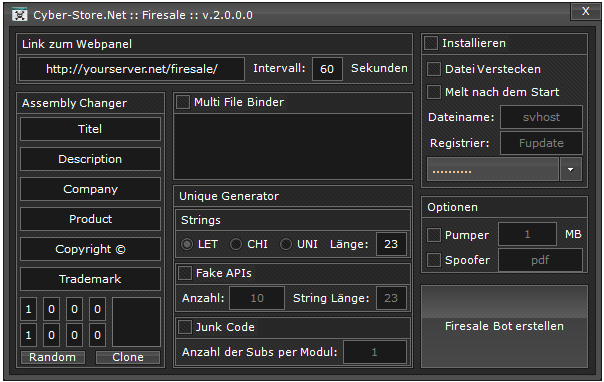
Task: Click the Clone button
Action: (128, 357)
